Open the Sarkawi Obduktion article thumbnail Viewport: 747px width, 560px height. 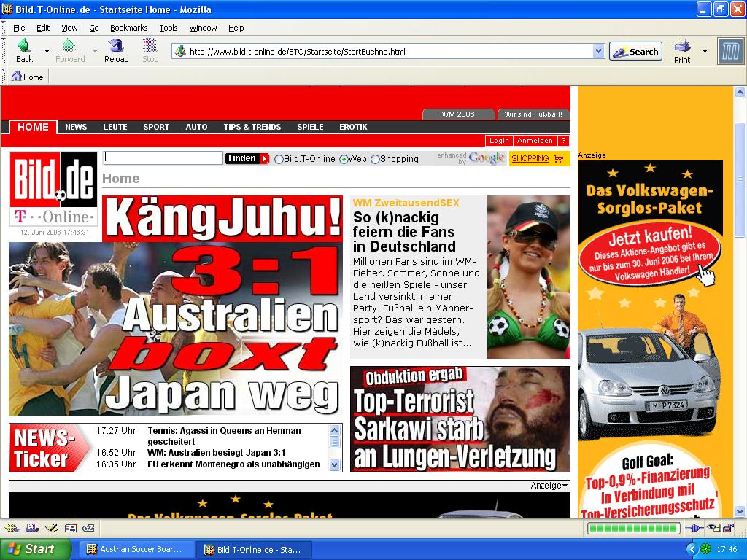point(460,419)
